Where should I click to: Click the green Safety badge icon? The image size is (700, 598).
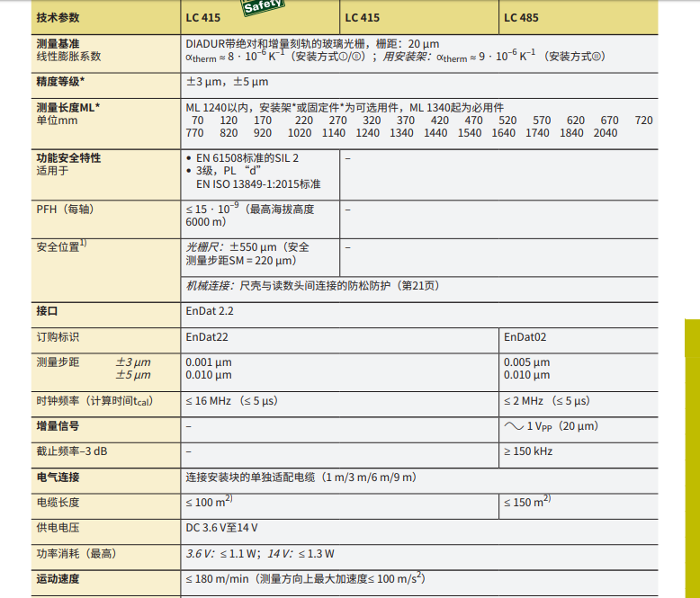point(262,7)
